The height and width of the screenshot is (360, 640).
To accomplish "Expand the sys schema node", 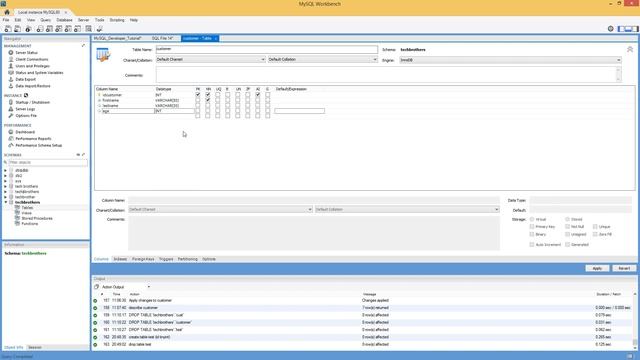I will [6, 181].
